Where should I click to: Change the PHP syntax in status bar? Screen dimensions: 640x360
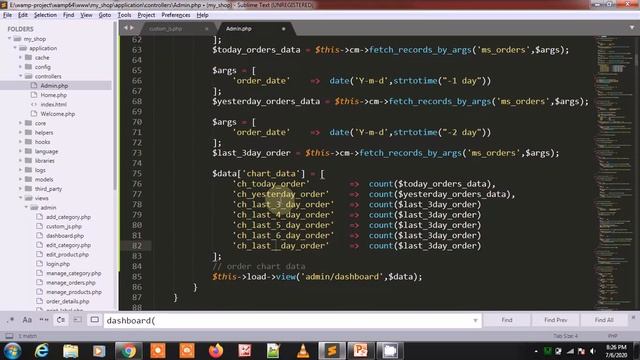click(x=612, y=336)
